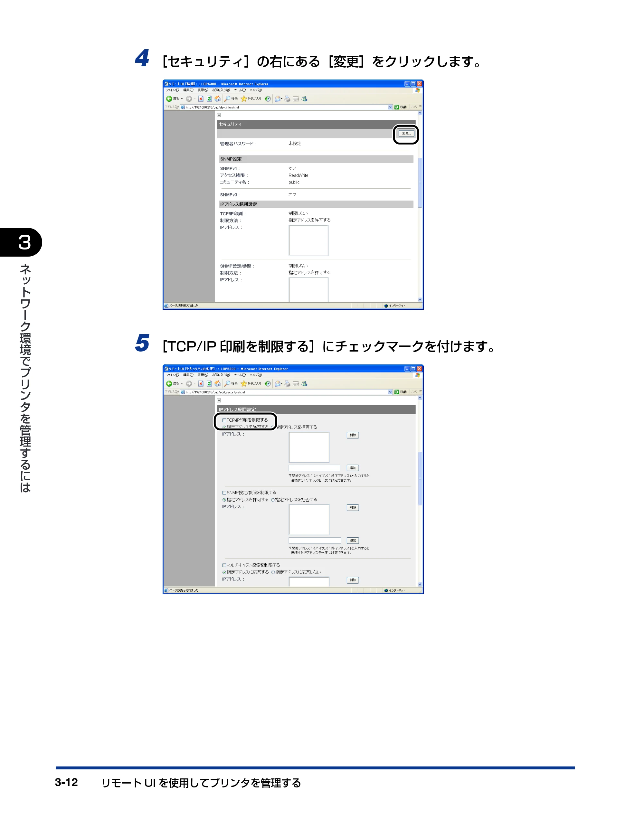The image size is (644, 828).
Task: Click Edit document icon in lower edit_security toolbar
Action: coord(296,384)
